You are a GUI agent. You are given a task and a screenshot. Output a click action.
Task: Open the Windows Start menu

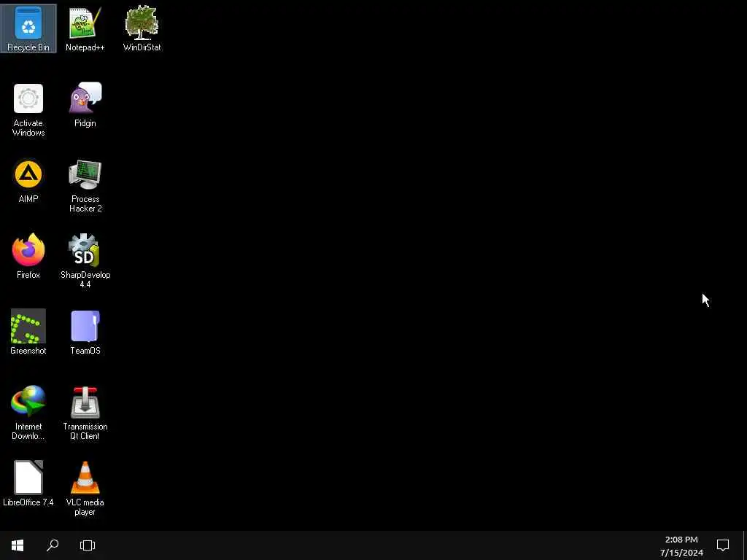click(x=18, y=545)
